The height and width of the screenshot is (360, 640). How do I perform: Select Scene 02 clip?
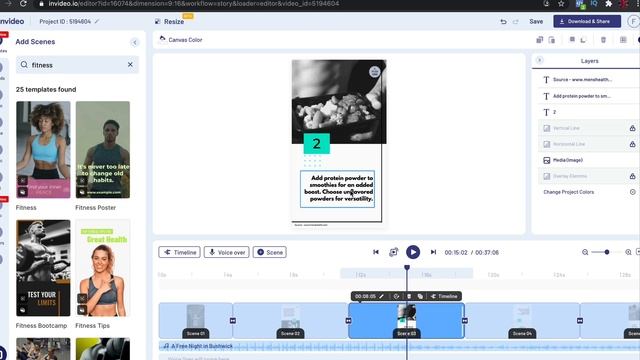coord(290,320)
